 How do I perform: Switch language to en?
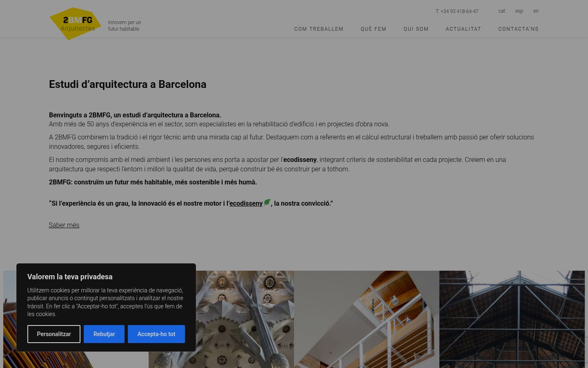click(x=536, y=11)
